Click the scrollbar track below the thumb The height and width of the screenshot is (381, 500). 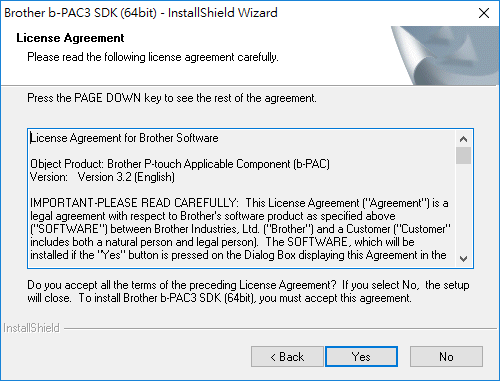click(x=463, y=207)
